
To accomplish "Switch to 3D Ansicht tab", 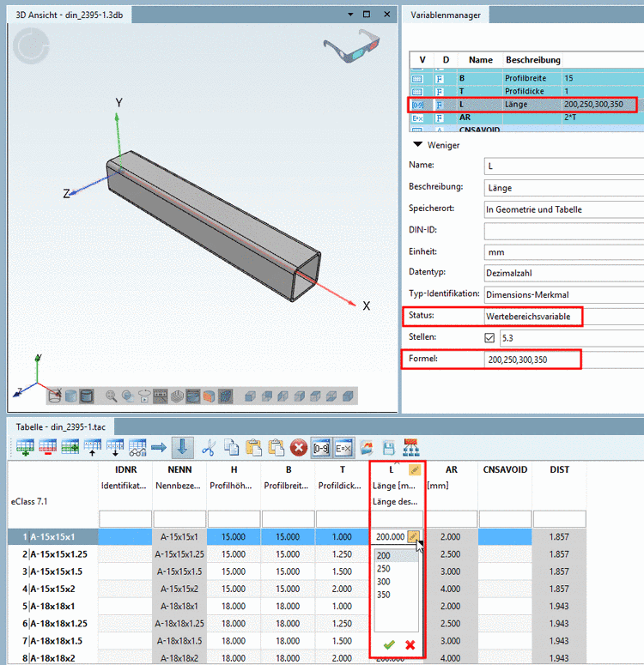I will [x=70, y=15].
